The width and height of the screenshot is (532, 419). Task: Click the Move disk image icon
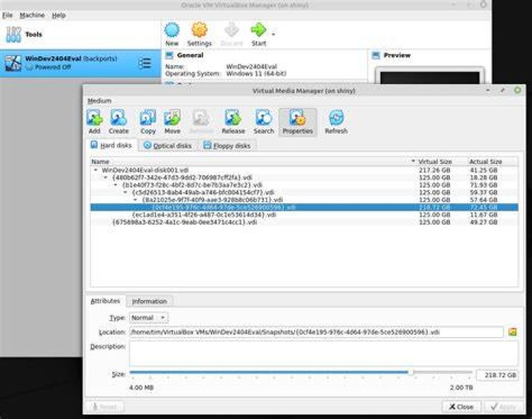click(172, 117)
